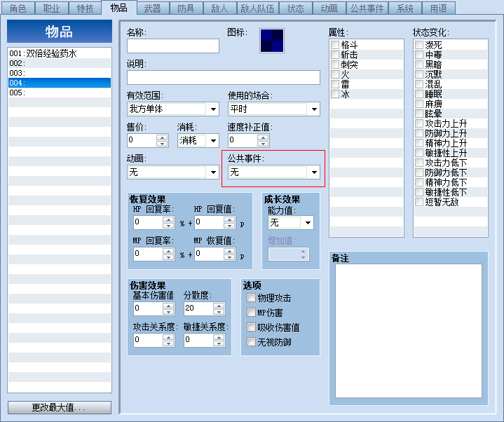The image size is (504, 422).
Task: Toggle the 沉默 state change box
Action: pyautogui.click(x=419, y=74)
